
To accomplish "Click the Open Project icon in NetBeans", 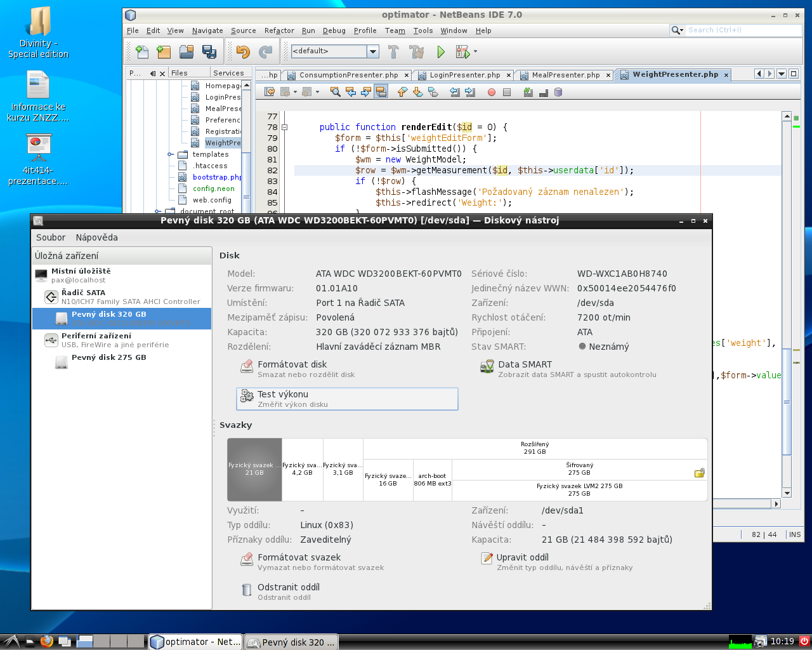I will point(187,52).
